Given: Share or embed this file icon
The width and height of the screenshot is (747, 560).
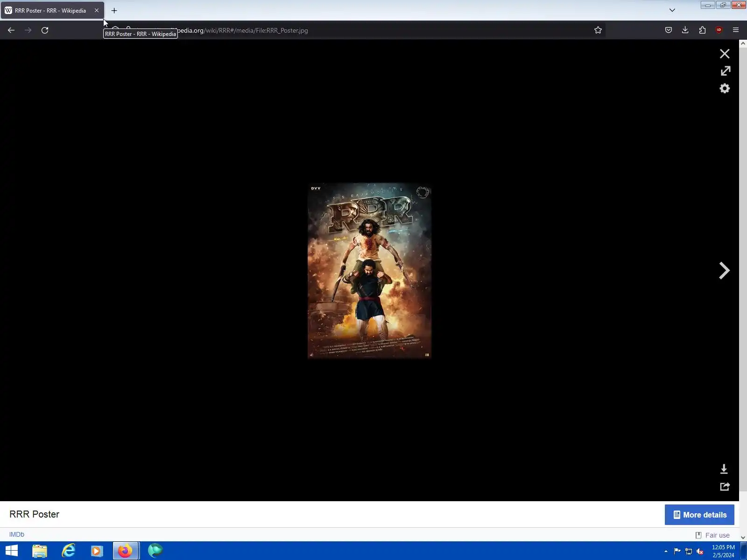Looking at the screenshot, I should click(725, 487).
